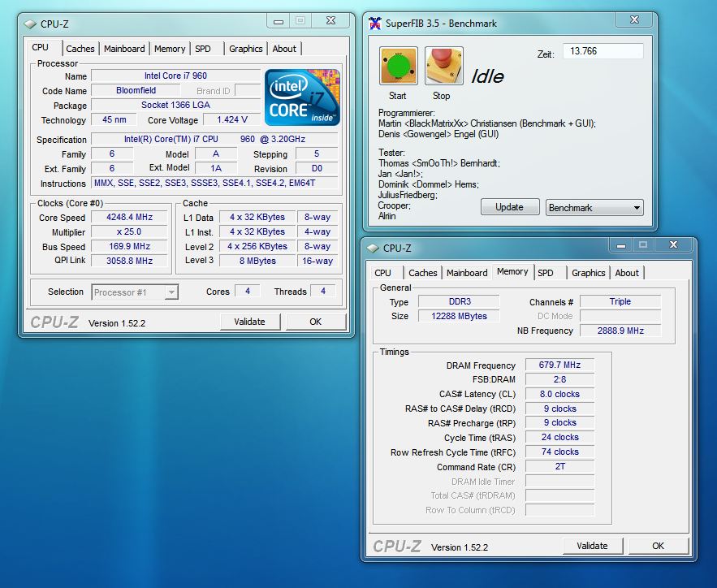Click the Instructions list MMX, SSE, SSE2...
The width and height of the screenshot is (717, 588).
pyautogui.click(x=214, y=183)
